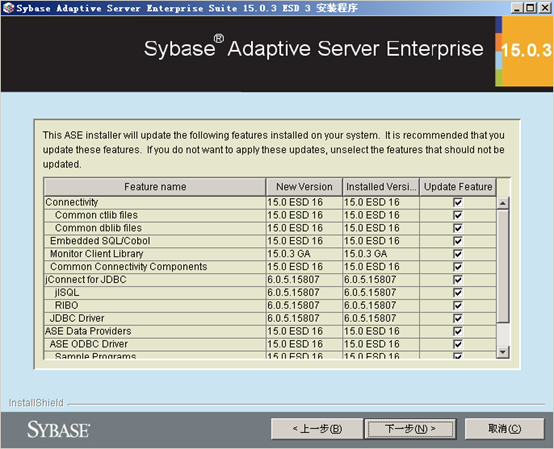Toggle update checkbox for JDBC Driver

pos(458,318)
